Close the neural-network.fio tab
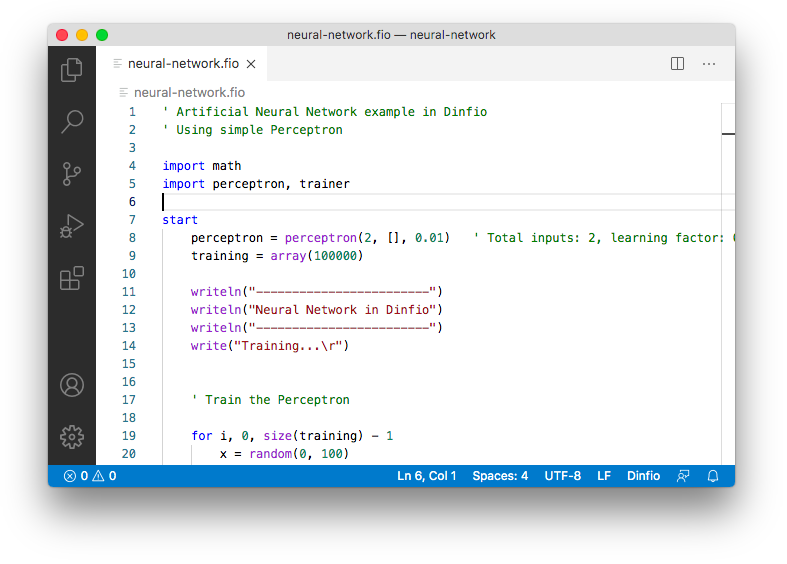Image resolution: width=787 pixels, height=564 pixels. tap(251, 64)
